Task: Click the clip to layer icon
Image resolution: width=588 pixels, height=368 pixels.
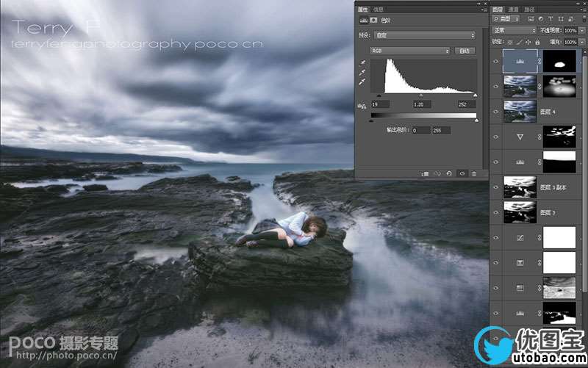Action: pos(425,173)
